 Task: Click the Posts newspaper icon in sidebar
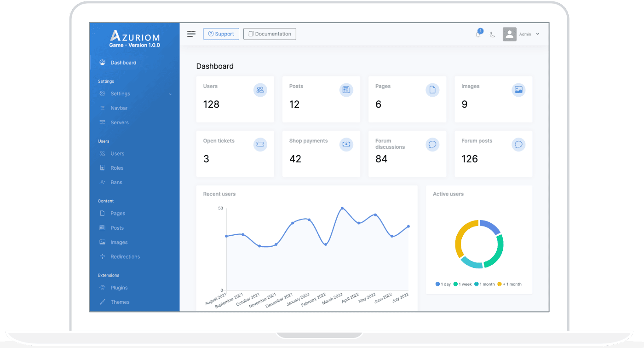pyautogui.click(x=103, y=228)
